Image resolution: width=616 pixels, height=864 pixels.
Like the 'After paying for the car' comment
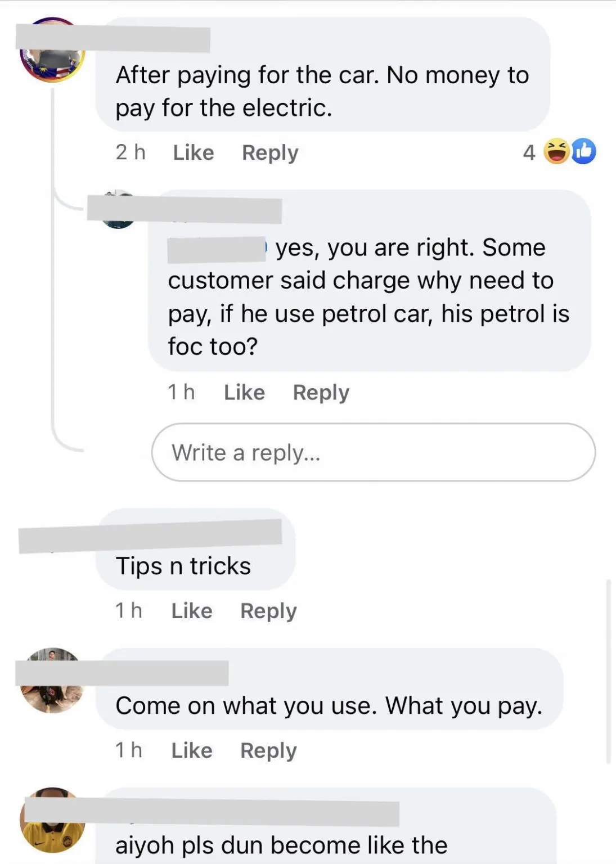[x=193, y=152]
